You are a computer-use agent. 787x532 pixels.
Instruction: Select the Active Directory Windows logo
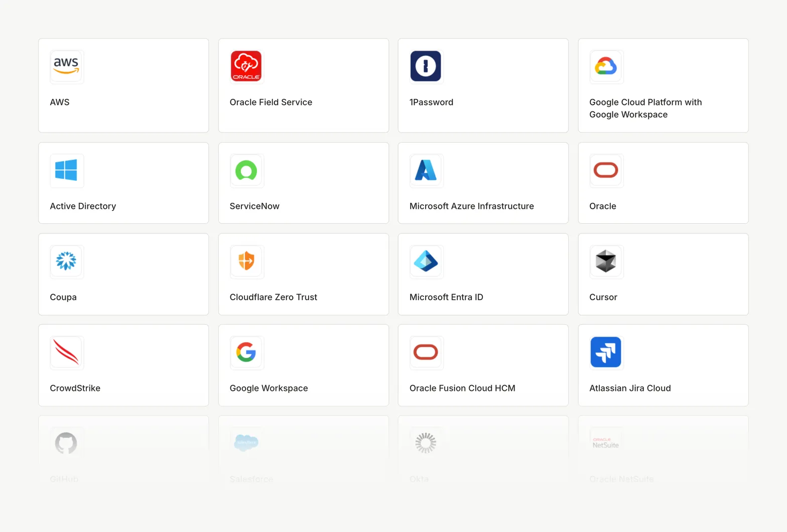(x=66, y=170)
